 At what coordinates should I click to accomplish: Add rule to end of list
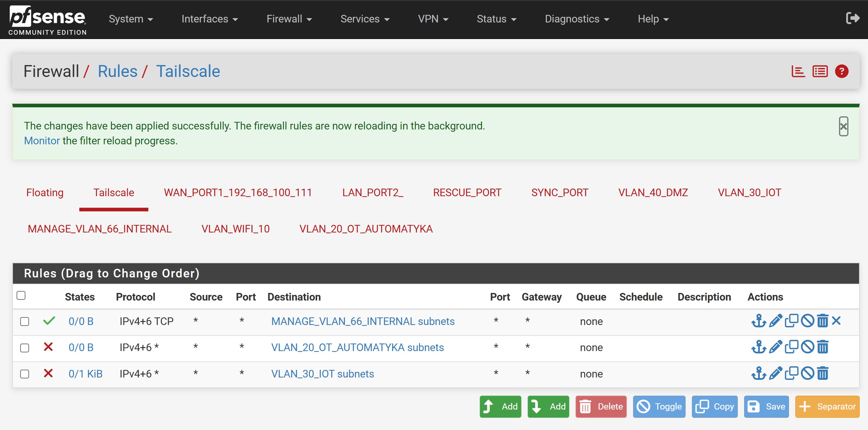(548, 407)
